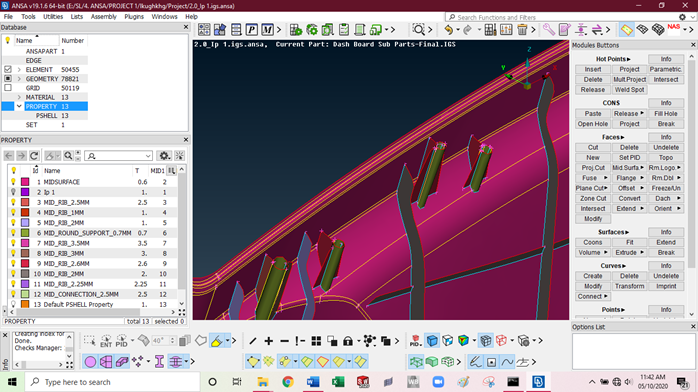Click the Coons surfaces button
This screenshot has width=698, height=392.
click(x=592, y=242)
